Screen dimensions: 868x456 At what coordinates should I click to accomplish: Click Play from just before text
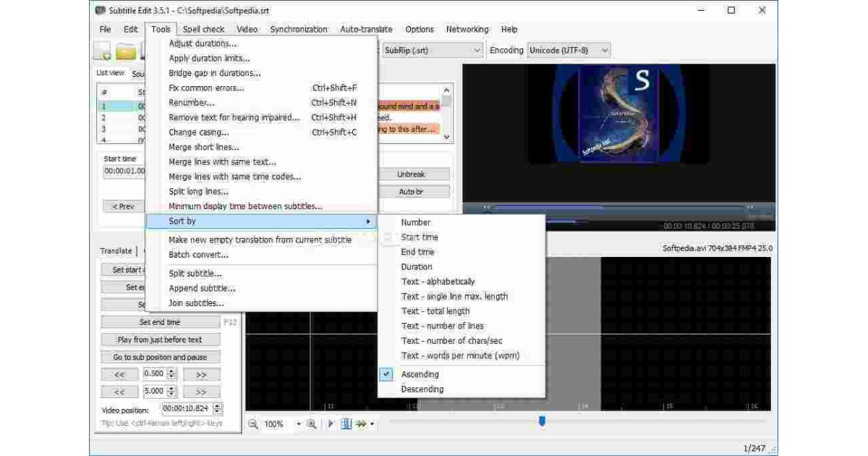point(159,339)
